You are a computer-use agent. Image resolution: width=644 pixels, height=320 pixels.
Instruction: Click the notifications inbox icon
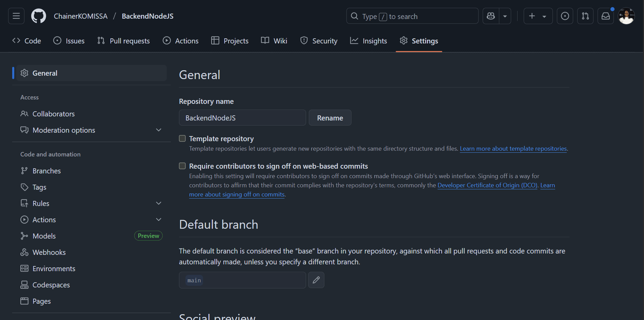[x=606, y=16]
